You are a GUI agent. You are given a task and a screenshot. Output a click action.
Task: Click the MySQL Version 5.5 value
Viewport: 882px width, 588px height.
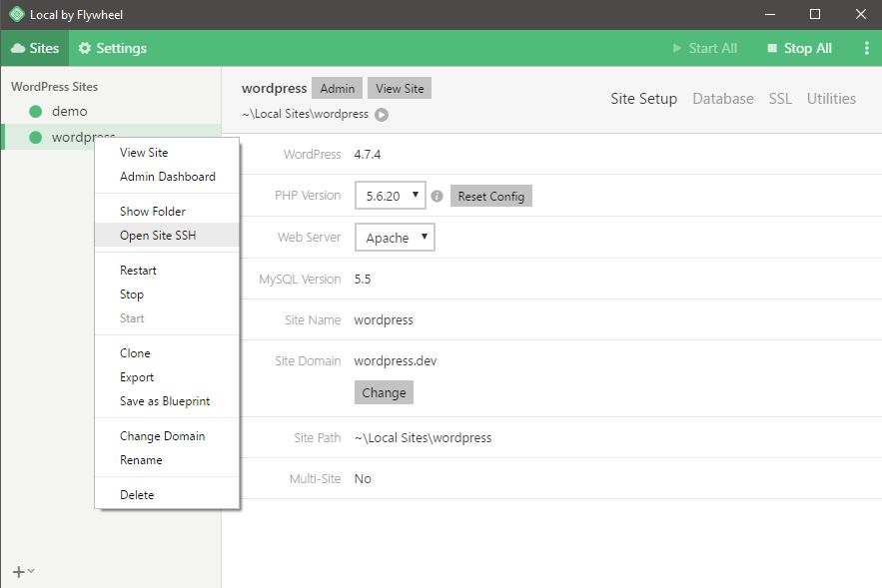coord(363,279)
